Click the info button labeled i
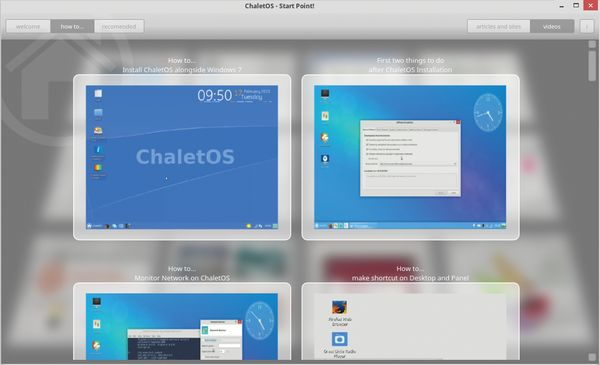 tap(587, 26)
